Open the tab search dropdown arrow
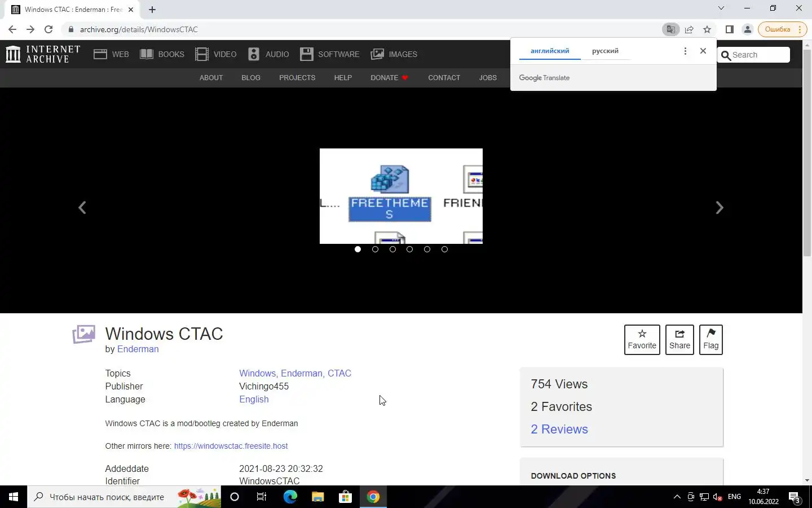Image resolution: width=812 pixels, height=508 pixels. tap(721, 8)
